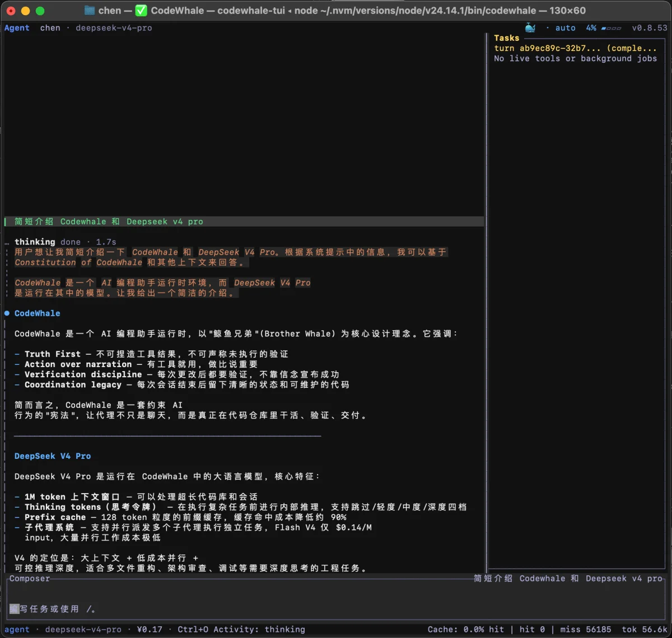
Task: Click the highlighted user prompt message bar
Action: [244, 222]
